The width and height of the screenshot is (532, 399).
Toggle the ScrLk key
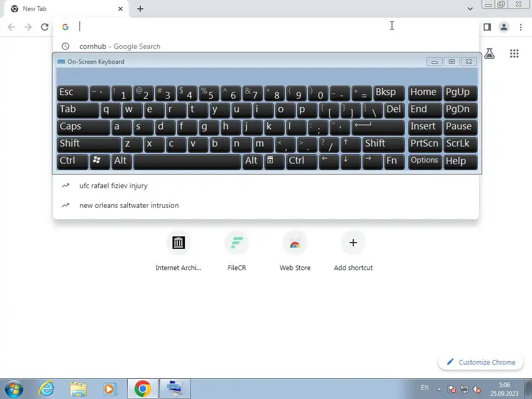[x=460, y=144]
